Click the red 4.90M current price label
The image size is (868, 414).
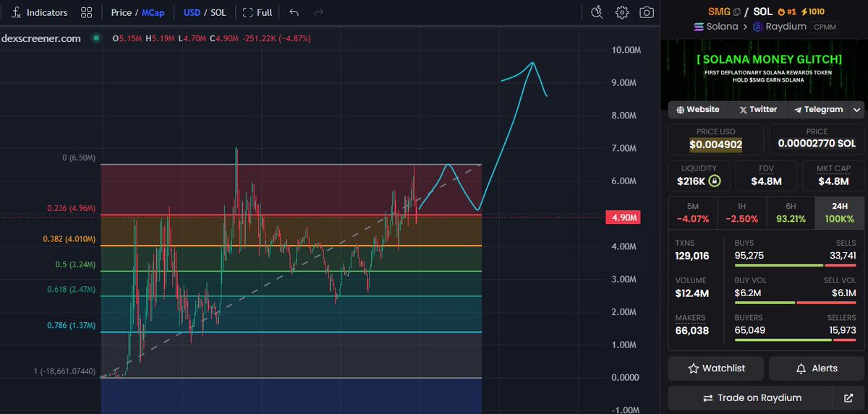(624, 217)
